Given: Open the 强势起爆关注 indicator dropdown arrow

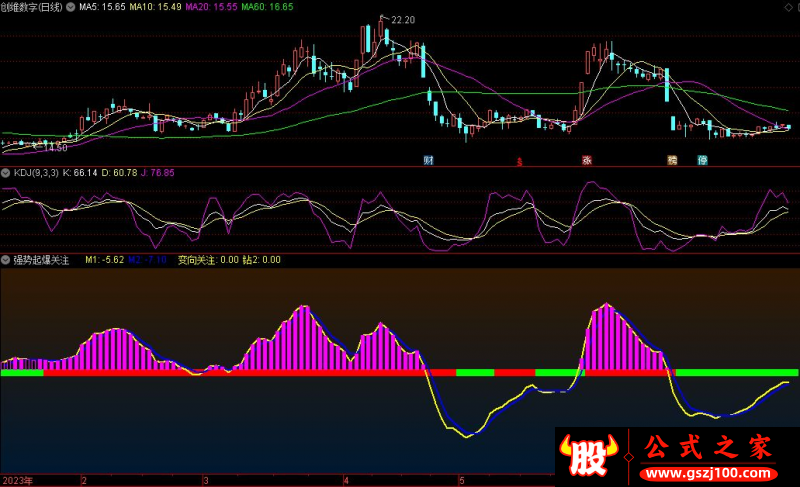Looking at the screenshot, I should 6,260.
